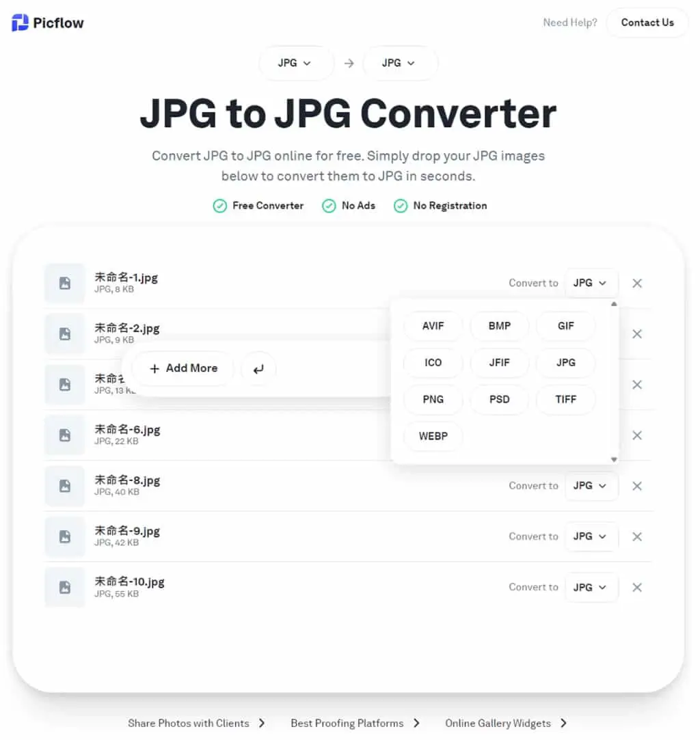Viewport: 700px width, 740px height.
Task: Click the file icon beside 未命名-9.jpg
Action: click(65, 536)
